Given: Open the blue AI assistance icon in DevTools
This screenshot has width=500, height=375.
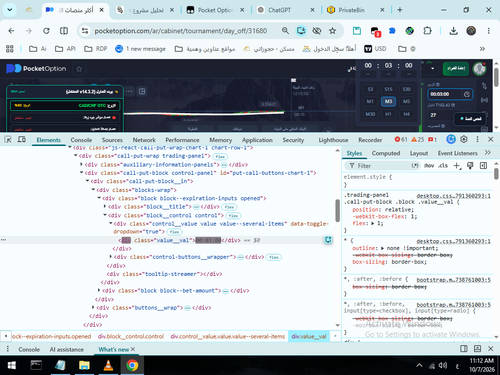Looking at the screenshot, I should 451,139.
